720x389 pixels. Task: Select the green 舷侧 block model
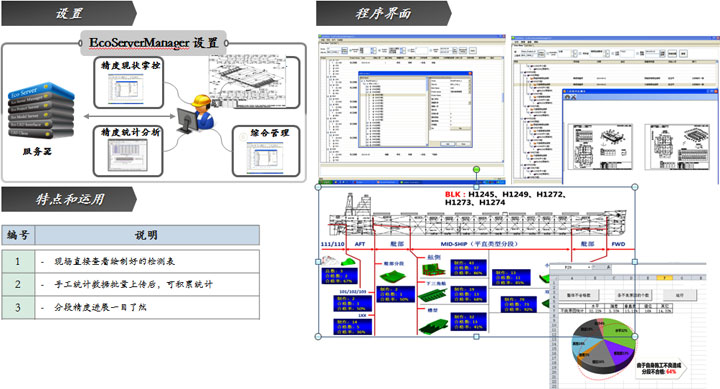[x=433, y=270]
